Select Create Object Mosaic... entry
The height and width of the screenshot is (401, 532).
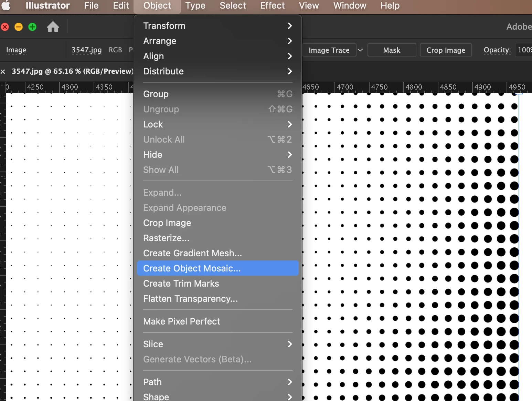(218, 268)
